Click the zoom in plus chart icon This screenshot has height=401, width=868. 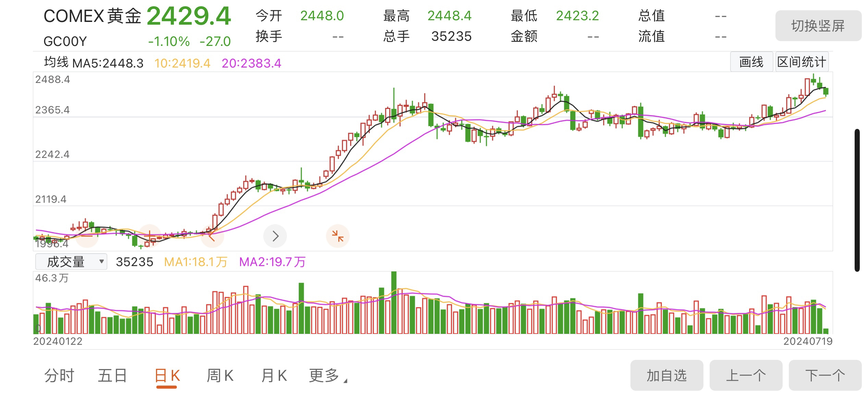point(149,236)
